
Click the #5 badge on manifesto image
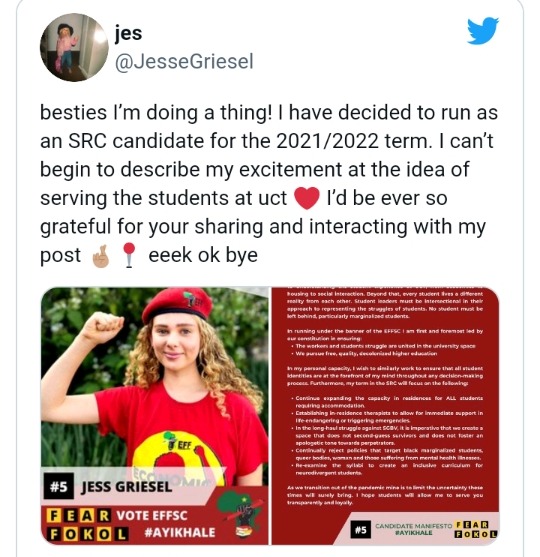361,530
